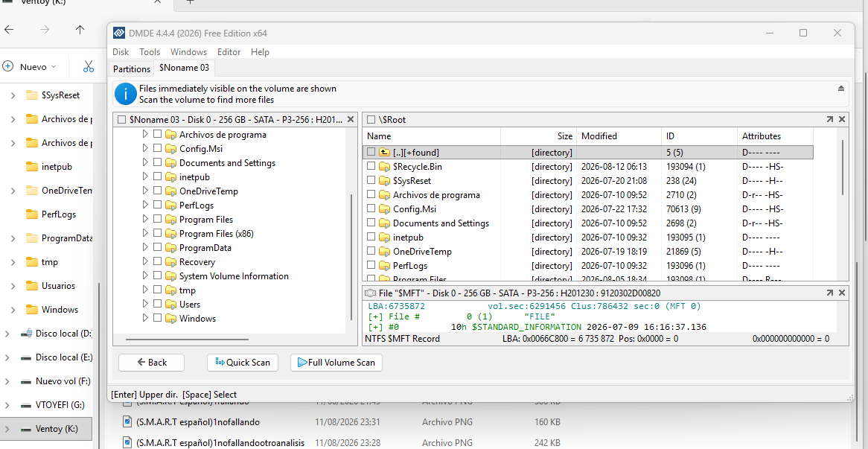
Task: Select checkbox for $Recycle.Bin row
Action: click(371, 167)
